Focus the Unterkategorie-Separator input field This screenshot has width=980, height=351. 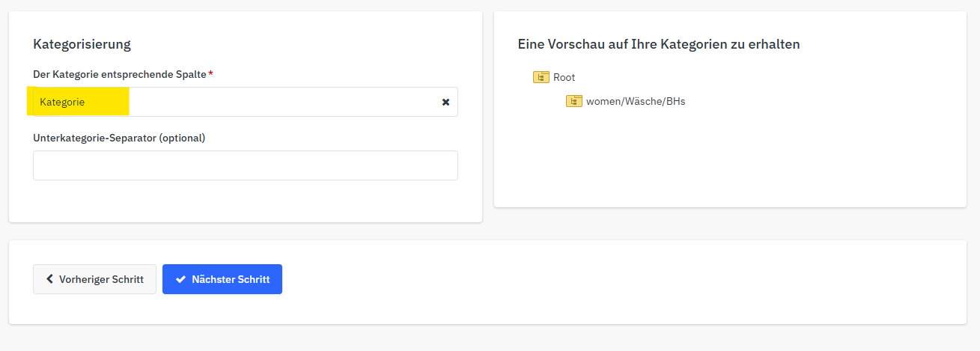click(x=245, y=165)
